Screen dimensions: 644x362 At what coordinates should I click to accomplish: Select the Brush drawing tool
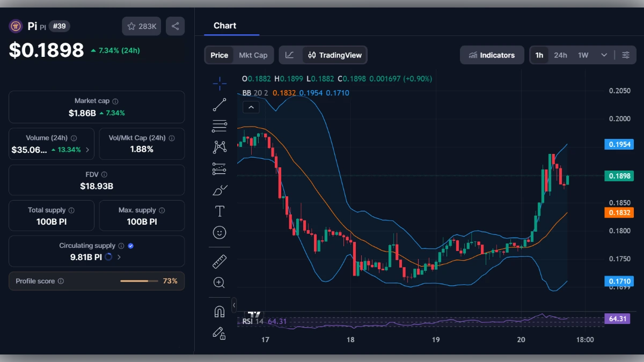pos(219,189)
